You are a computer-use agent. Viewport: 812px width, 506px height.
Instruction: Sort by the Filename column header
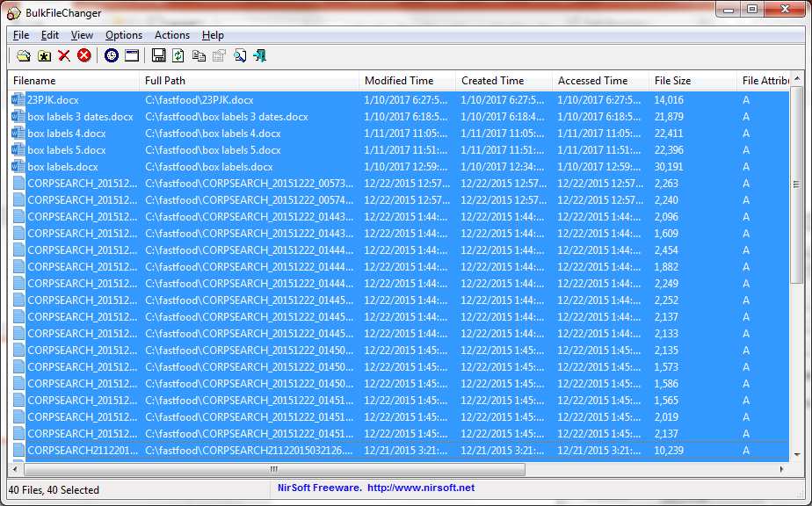(74, 81)
